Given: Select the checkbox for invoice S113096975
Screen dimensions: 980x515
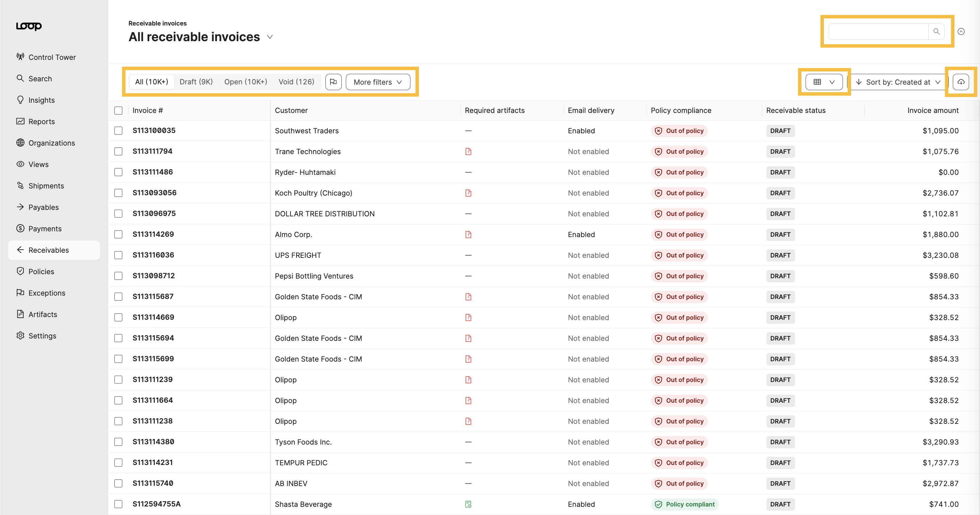Looking at the screenshot, I should click(x=118, y=214).
